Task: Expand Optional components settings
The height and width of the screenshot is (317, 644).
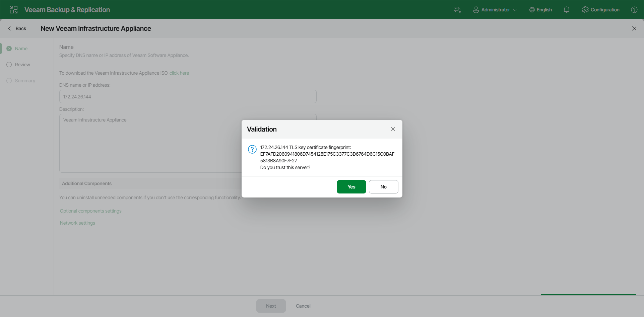Action: point(90,211)
